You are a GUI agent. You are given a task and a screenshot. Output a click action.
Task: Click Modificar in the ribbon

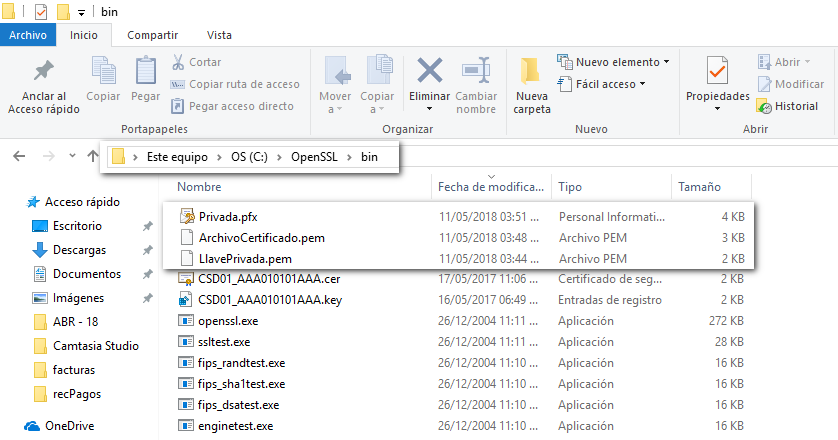click(790, 84)
